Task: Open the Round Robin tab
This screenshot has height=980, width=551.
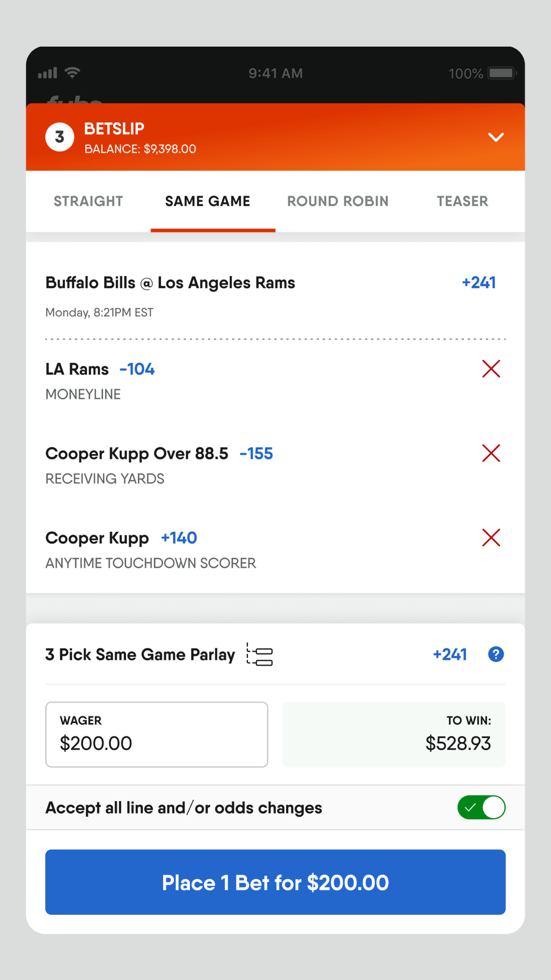Action: pyautogui.click(x=338, y=201)
